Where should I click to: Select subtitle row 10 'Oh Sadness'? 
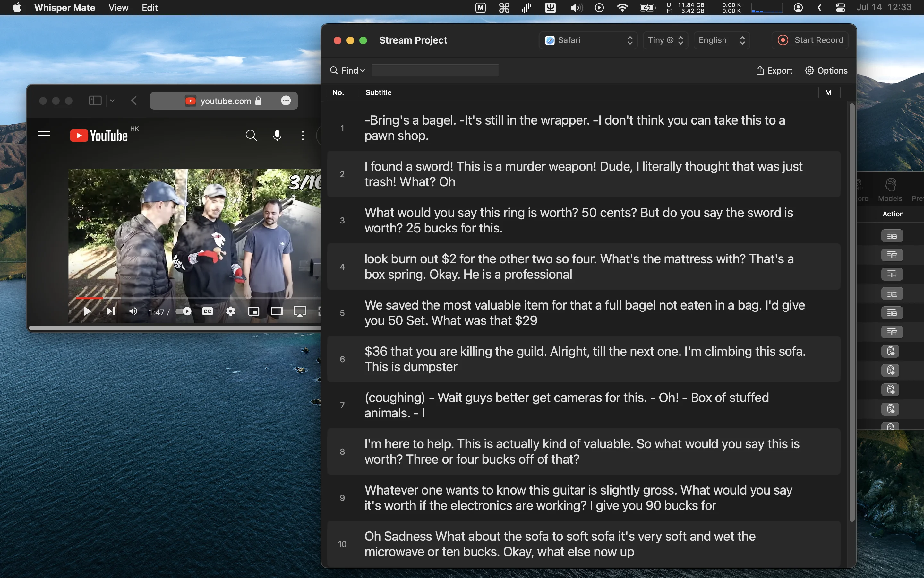coord(584,544)
